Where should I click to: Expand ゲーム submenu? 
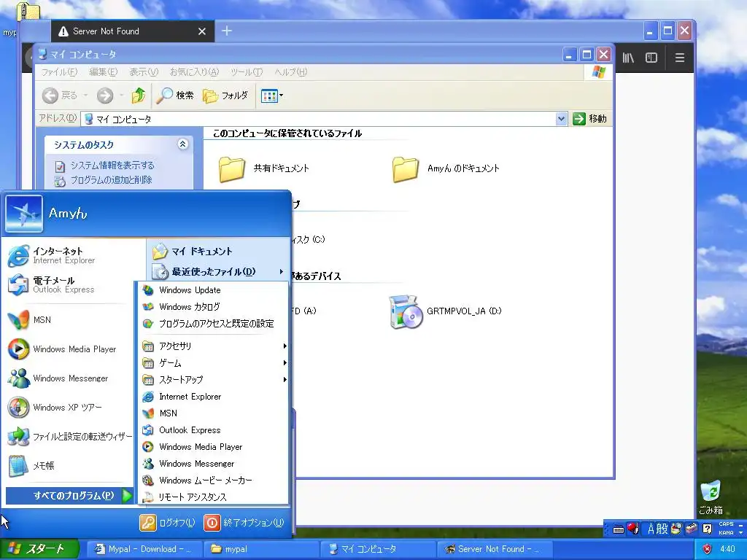coord(214,363)
